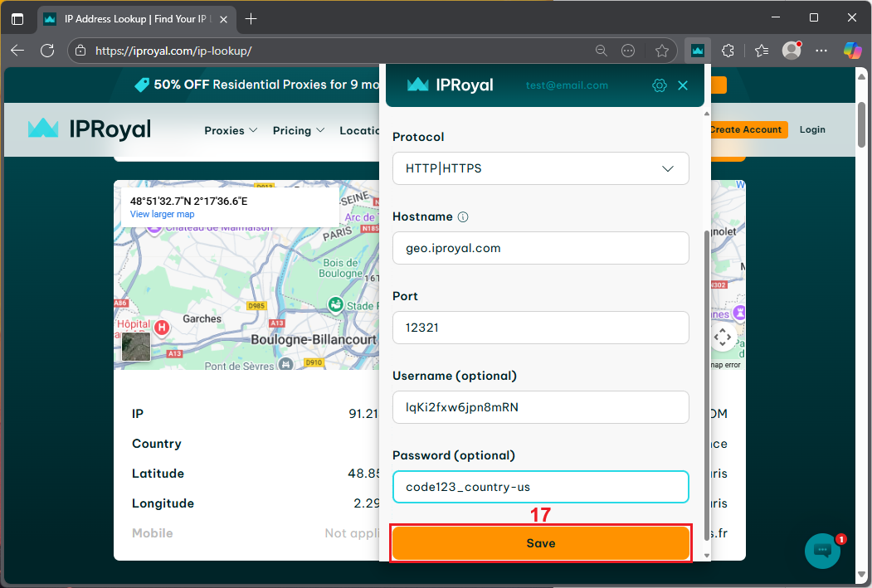The width and height of the screenshot is (872, 588).
Task: Click the test@email.com account label
Action: tap(567, 85)
